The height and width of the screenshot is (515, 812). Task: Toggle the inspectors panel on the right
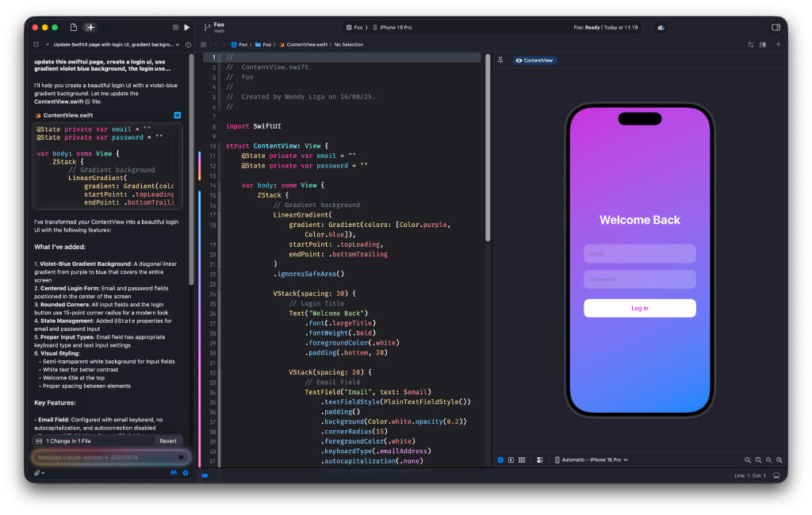[x=776, y=26]
